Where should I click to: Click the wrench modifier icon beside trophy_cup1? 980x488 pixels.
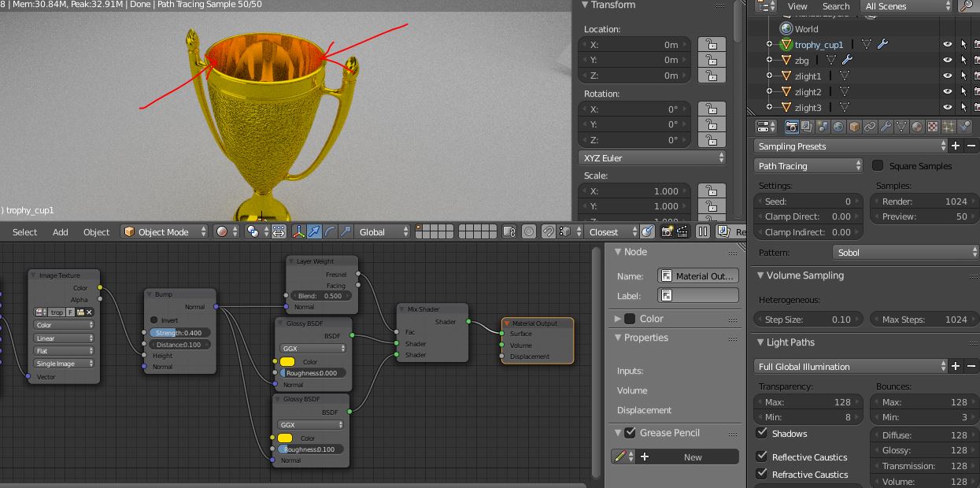[882, 45]
